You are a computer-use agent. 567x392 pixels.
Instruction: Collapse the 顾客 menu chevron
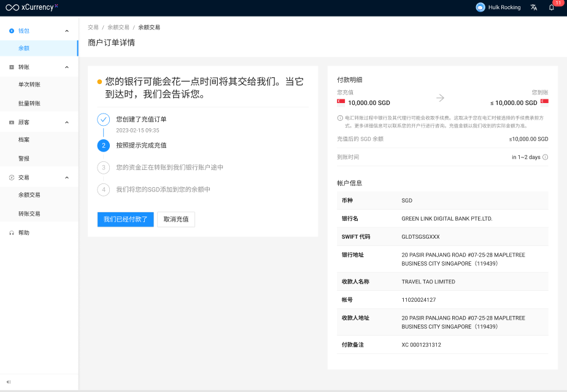click(x=67, y=122)
